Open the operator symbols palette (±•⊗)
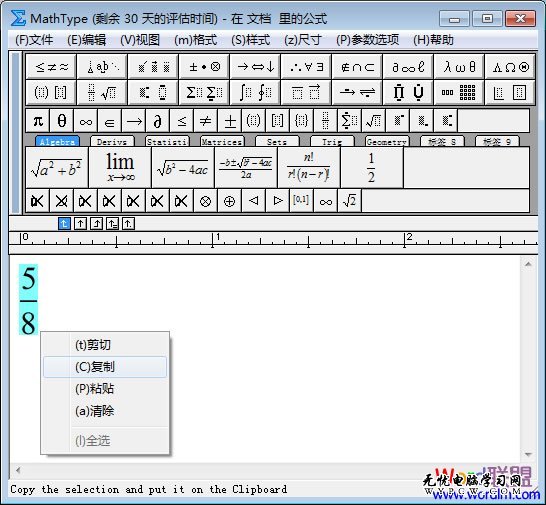 tap(204, 66)
